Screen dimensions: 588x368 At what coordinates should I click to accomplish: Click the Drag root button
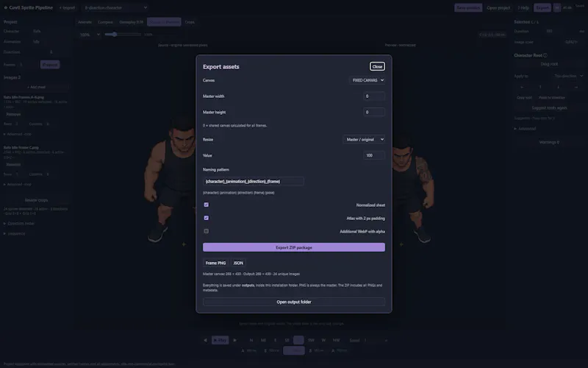[549, 64]
